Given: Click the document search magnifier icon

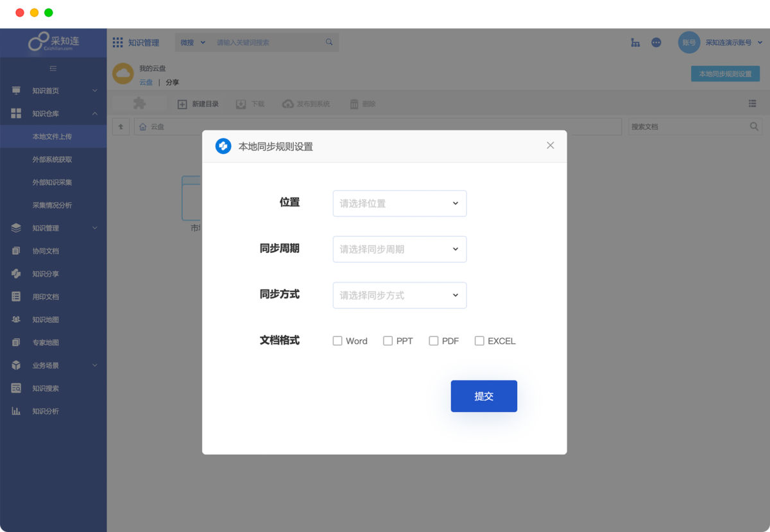Looking at the screenshot, I should (754, 126).
